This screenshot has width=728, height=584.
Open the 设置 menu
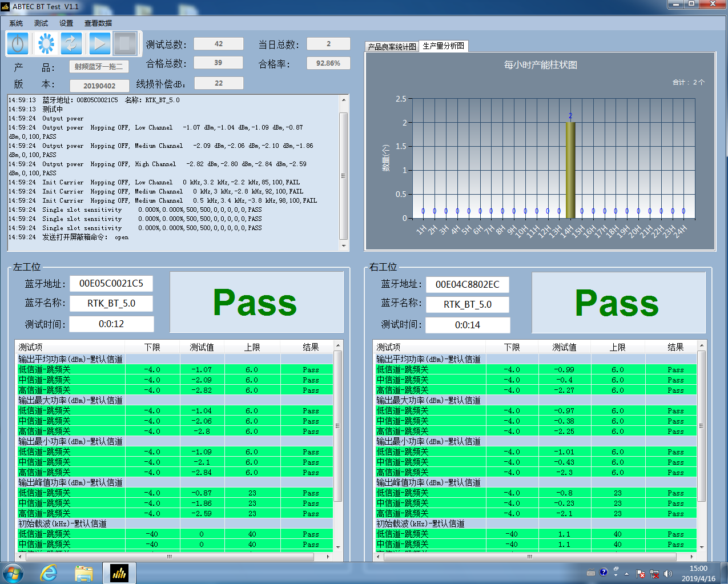(66, 23)
